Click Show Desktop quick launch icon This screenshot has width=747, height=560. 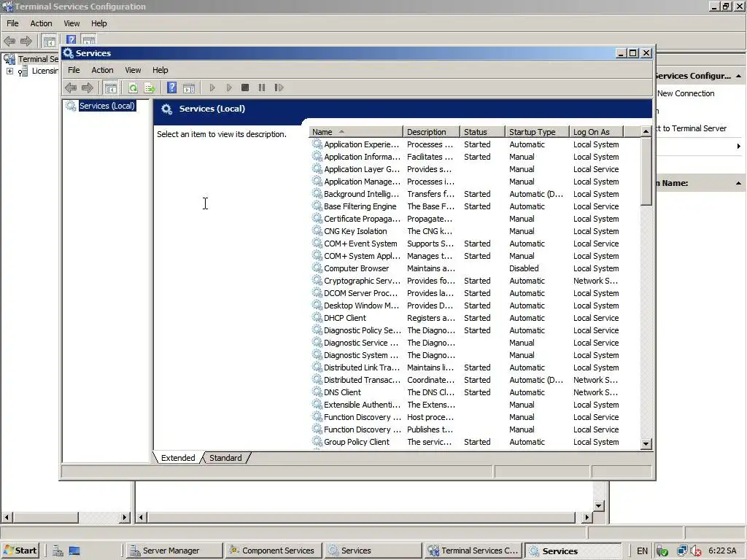[x=74, y=551]
